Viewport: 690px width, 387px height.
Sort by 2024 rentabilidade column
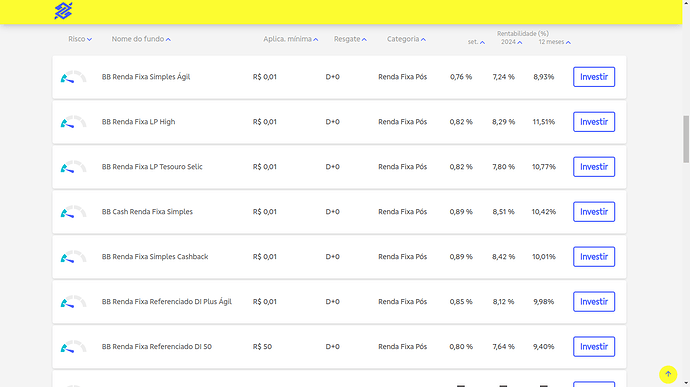pyautogui.click(x=511, y=42)
